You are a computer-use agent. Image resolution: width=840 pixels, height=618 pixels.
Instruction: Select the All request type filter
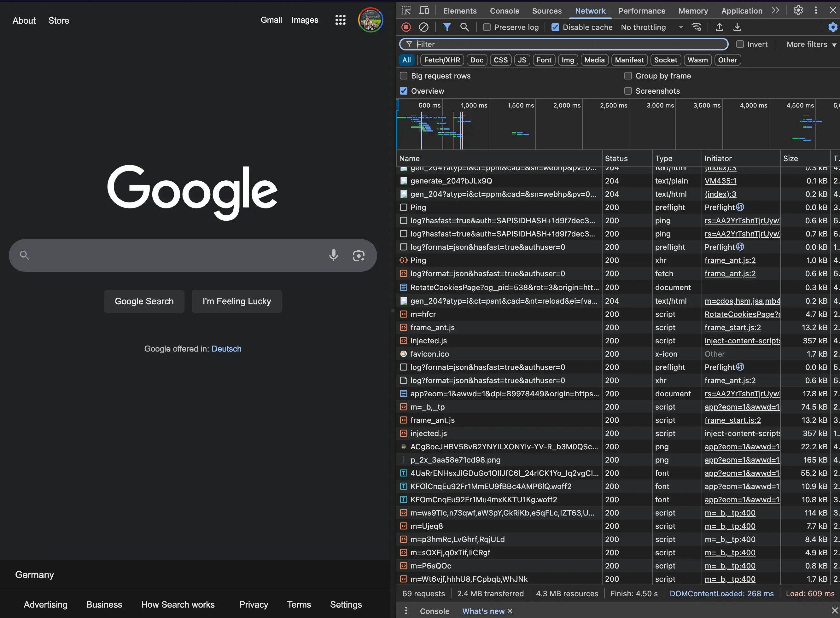point(406,60)
